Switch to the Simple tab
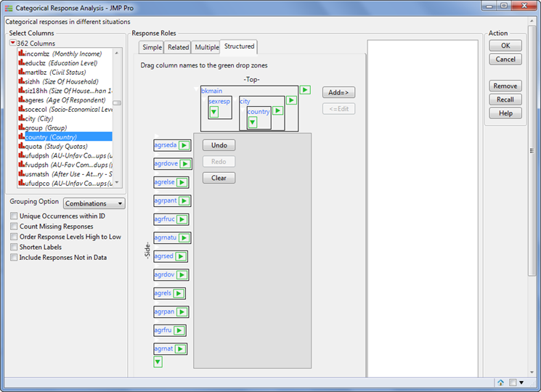This screenshot has width=541, height=392. point(152,47)
